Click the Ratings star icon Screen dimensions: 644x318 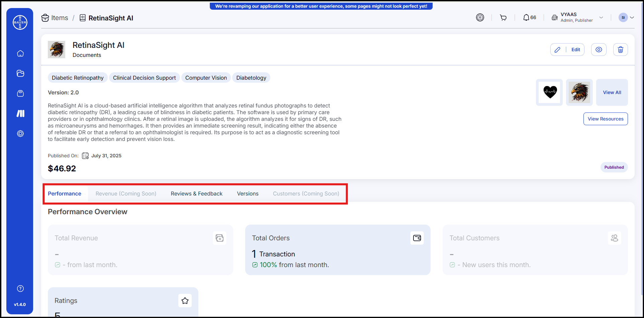tap(185, 301)
